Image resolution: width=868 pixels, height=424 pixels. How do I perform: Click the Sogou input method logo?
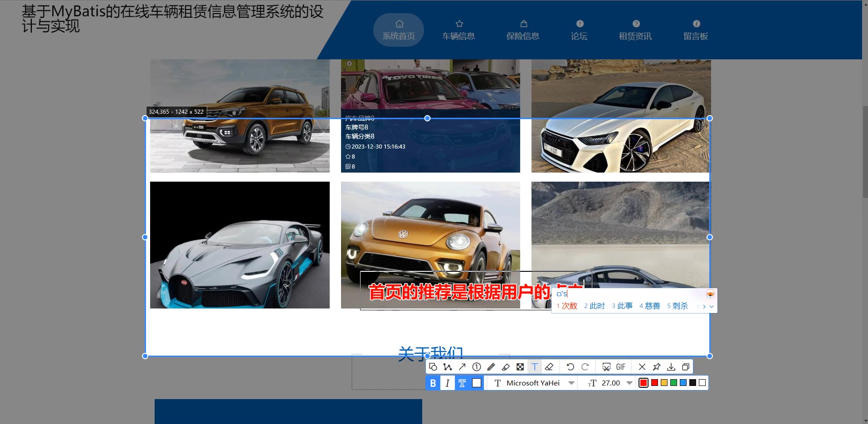710,294
